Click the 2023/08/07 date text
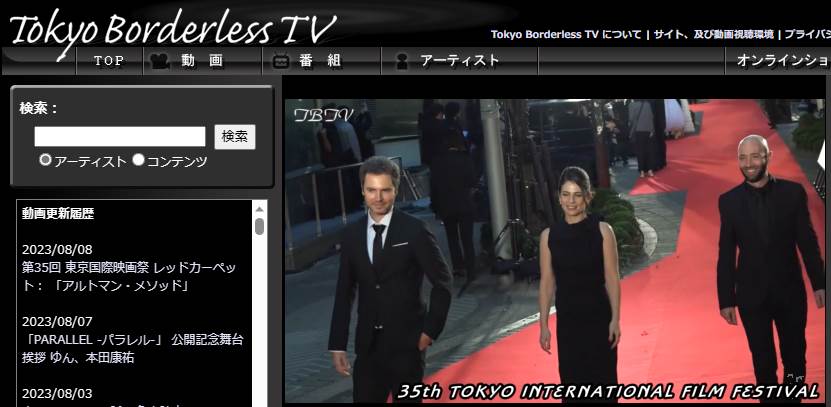 click(x=57, y=322)
